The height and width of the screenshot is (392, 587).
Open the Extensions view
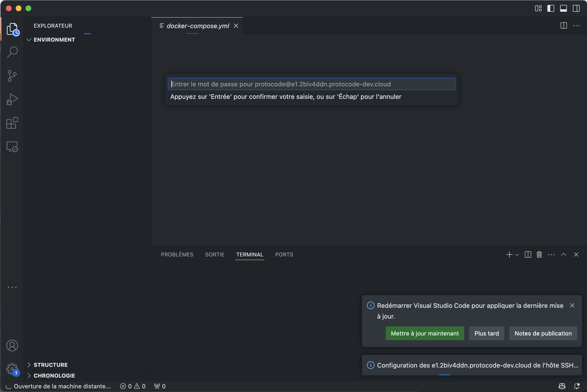(12, 123)
